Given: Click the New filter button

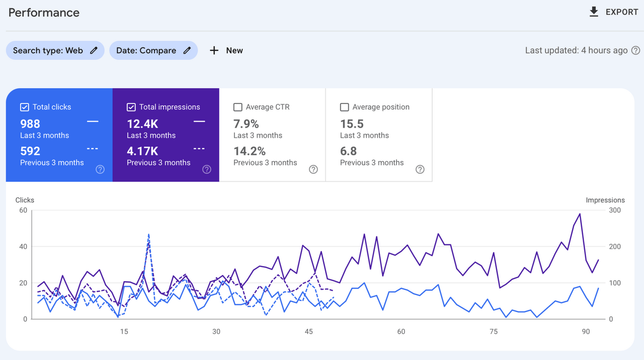Looking at the screenshot, I should pos(234,50).
